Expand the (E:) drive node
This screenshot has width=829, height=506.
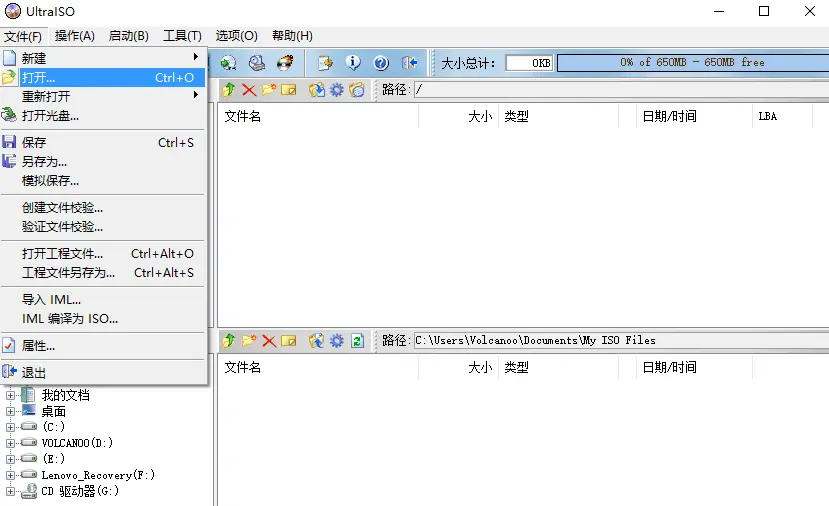10,459
